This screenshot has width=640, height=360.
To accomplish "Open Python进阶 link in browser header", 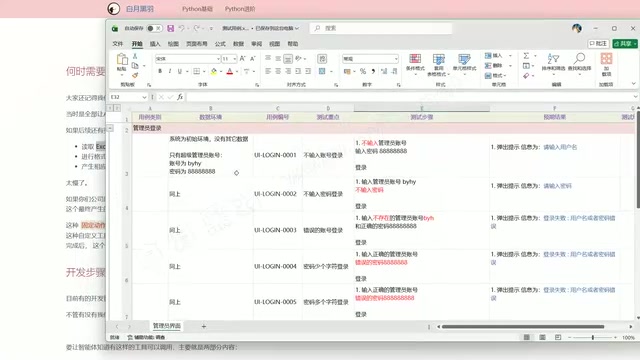I will tap(240, 9).
